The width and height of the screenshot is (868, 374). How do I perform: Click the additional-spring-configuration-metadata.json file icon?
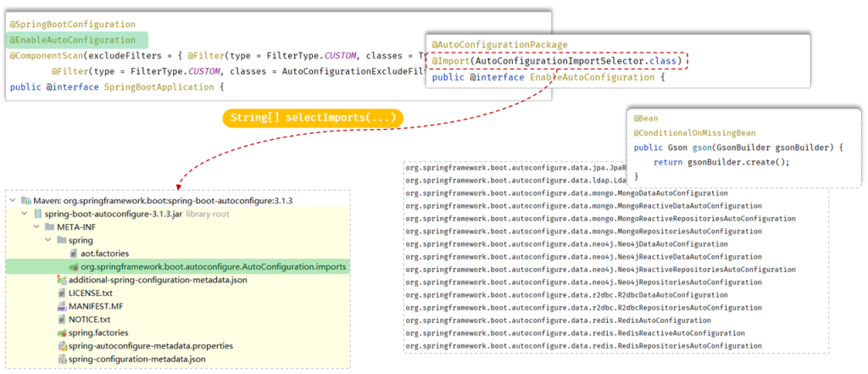[61, 280]
